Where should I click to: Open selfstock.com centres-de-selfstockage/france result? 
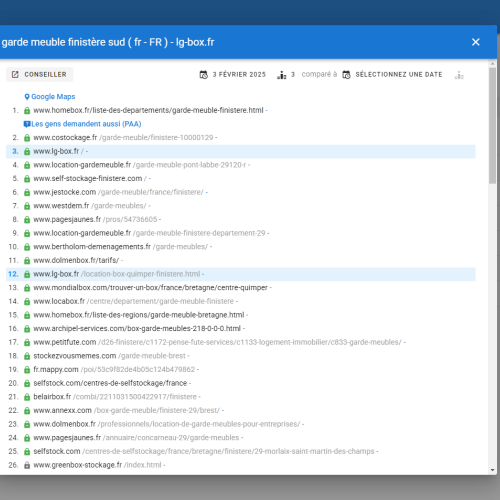pyautogui.click(x=110, y=384)
